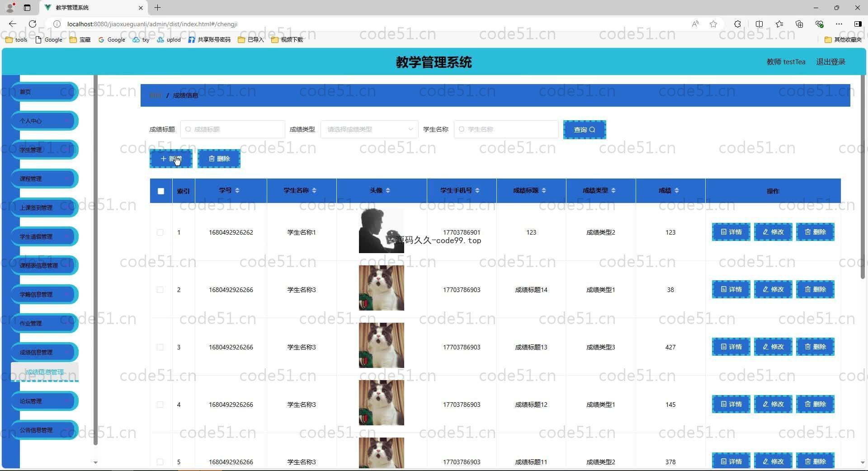Focus 学生名称 search input
The width and height of the screenshot is (868, 471).
(x=506, y=129)
